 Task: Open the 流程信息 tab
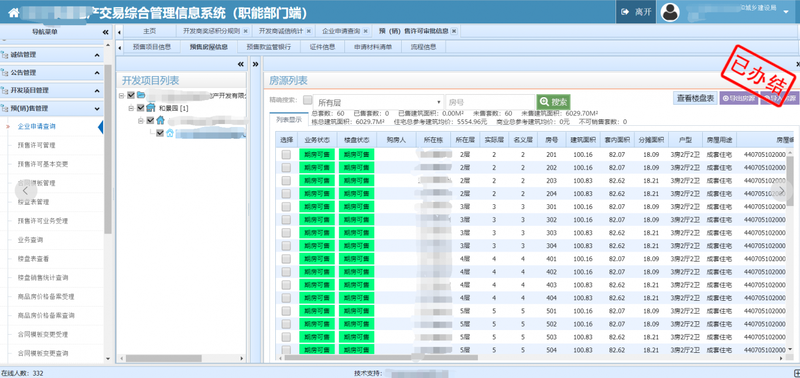coord(423,47)
